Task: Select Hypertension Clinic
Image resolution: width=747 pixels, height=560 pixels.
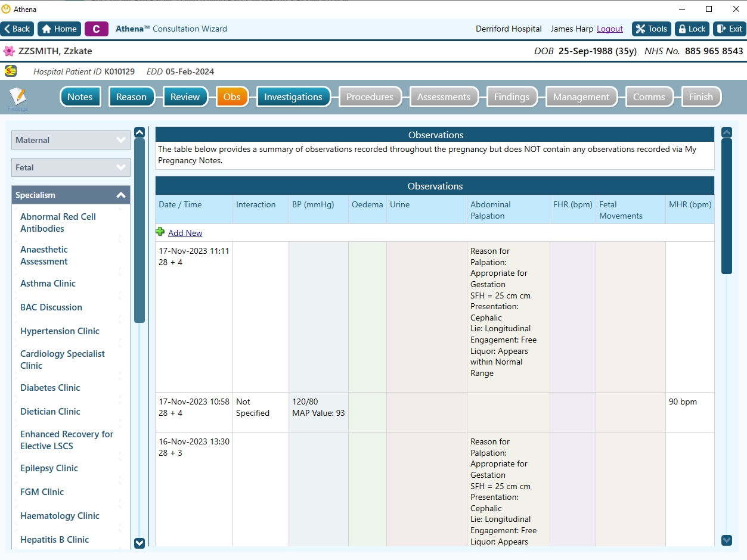Action: point(60,331)
